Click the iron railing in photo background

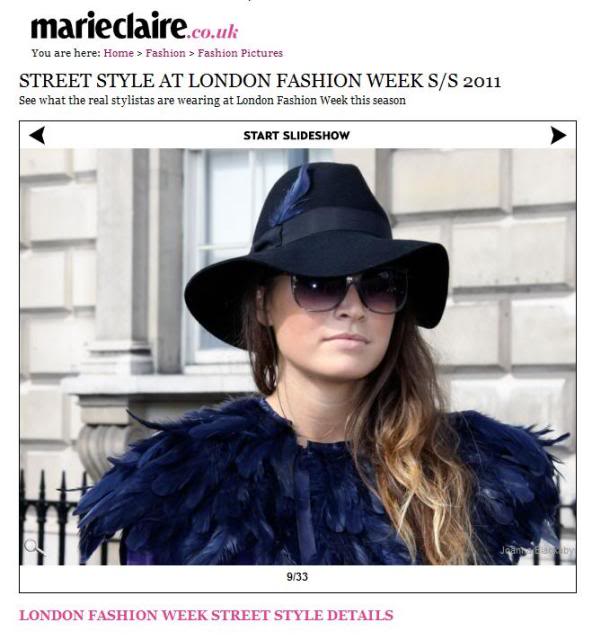49,518
